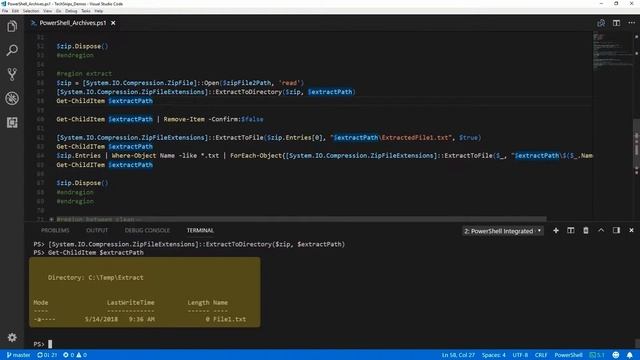The height and width of the screenshot is (360, 640).
Task: Switch to the Problems panel tab
Action: [55, 231]
